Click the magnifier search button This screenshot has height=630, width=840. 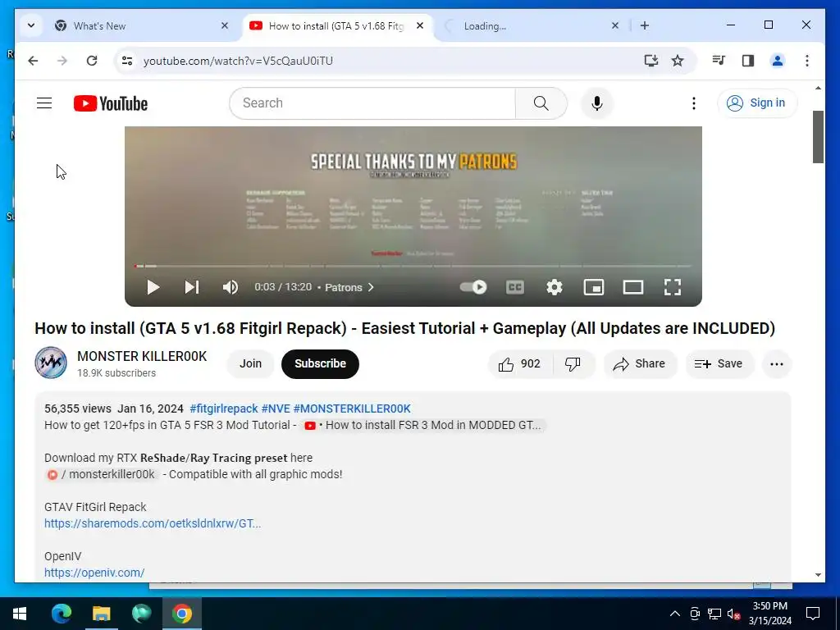click(x=541, y=103)
